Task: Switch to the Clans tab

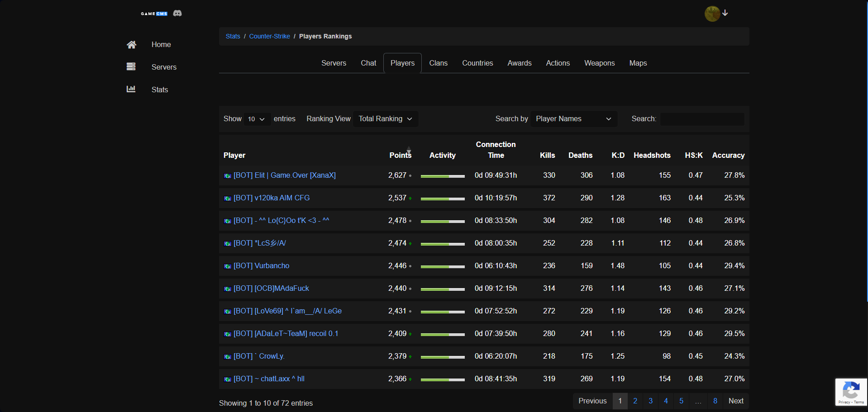Action: click(439, 63)
